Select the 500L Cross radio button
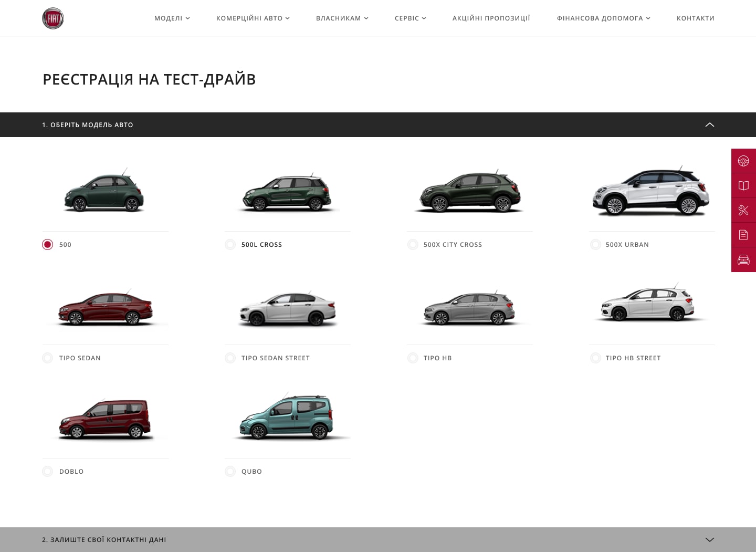 point(230,245)
